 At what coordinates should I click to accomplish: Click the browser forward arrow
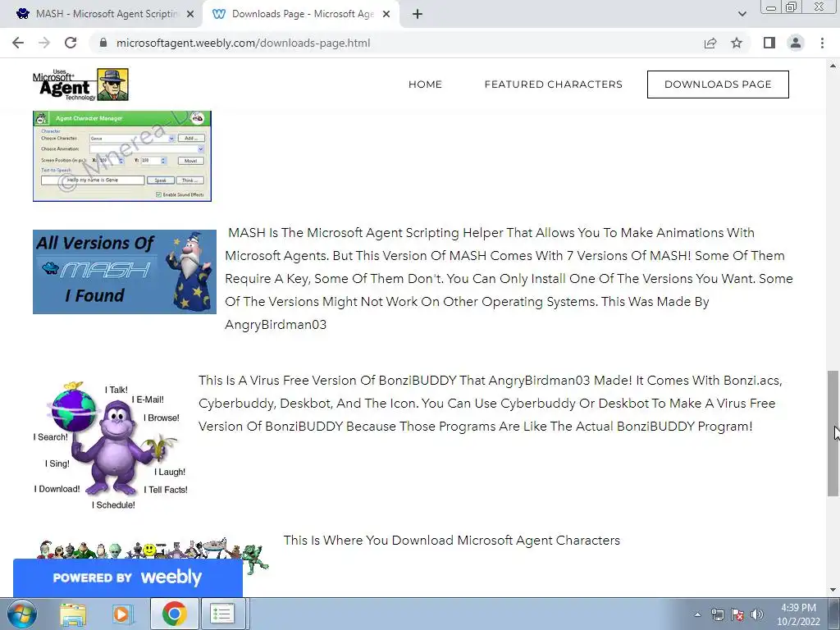[x=44, y=43]
